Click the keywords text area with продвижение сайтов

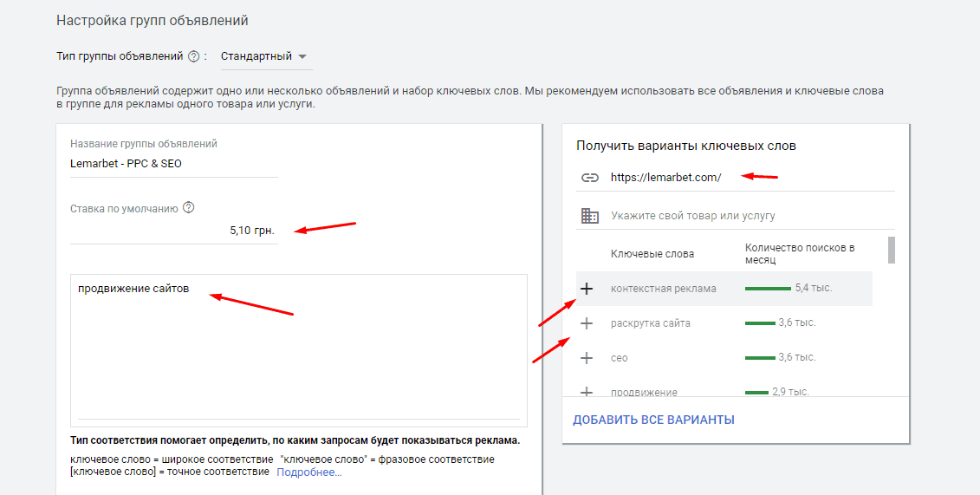(299, 350)
